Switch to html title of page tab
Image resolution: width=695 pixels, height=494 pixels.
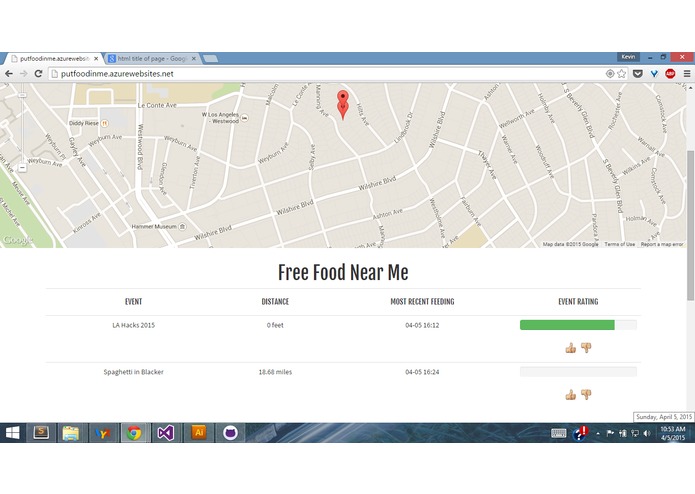click(x=152, y=58)
